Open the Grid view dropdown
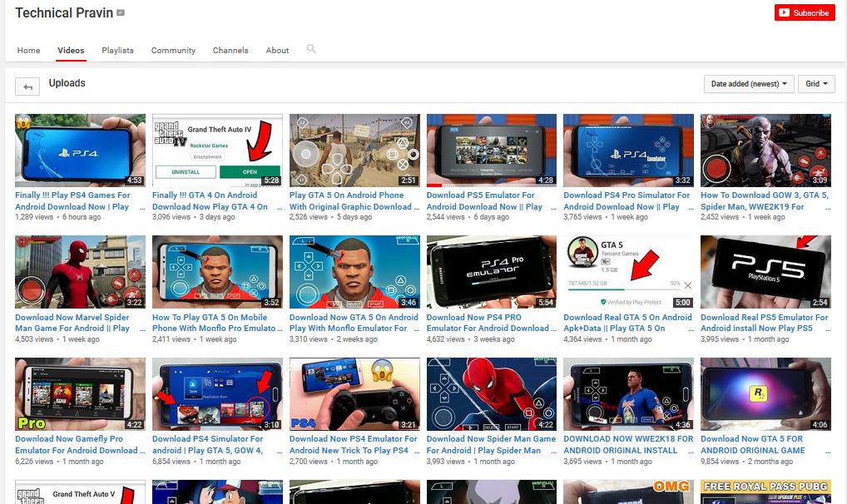The image size is (847, 504). [816, 84]
